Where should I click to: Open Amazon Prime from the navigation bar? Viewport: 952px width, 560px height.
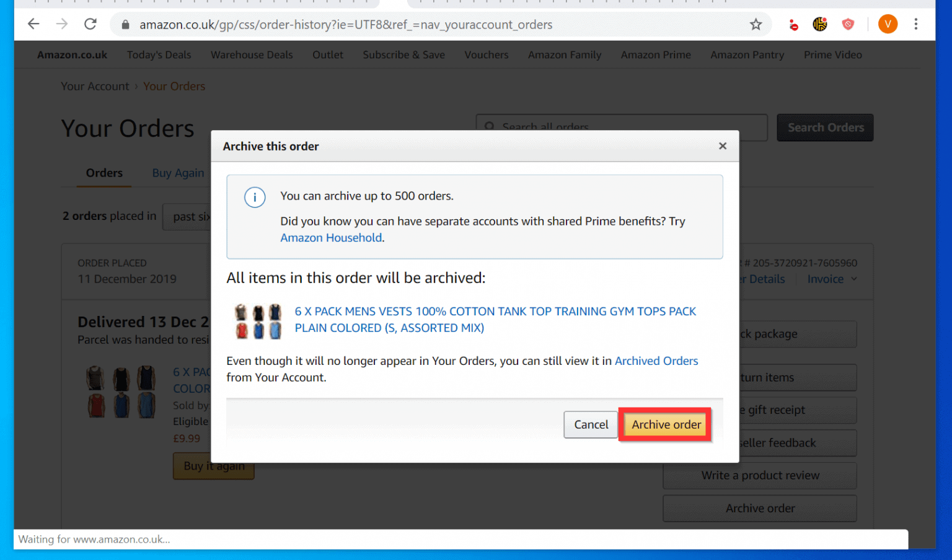click(x=656, y=55)
